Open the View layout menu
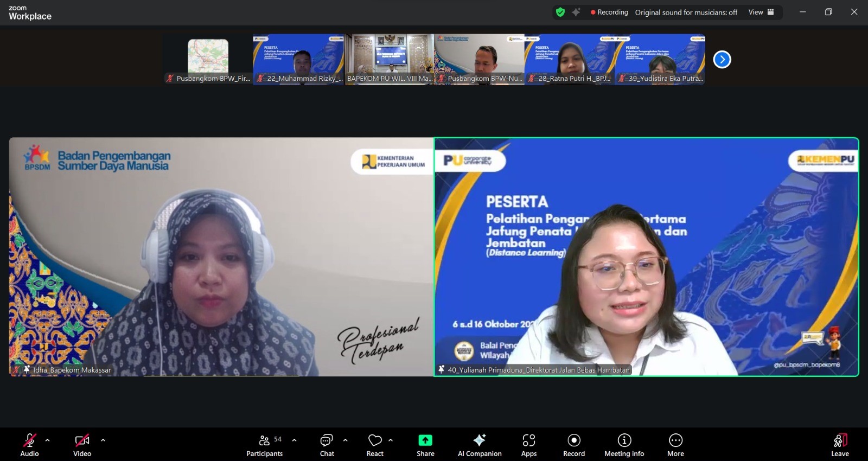Image resolution: width=868 pixels, height=461 pixels. (761, 12)
